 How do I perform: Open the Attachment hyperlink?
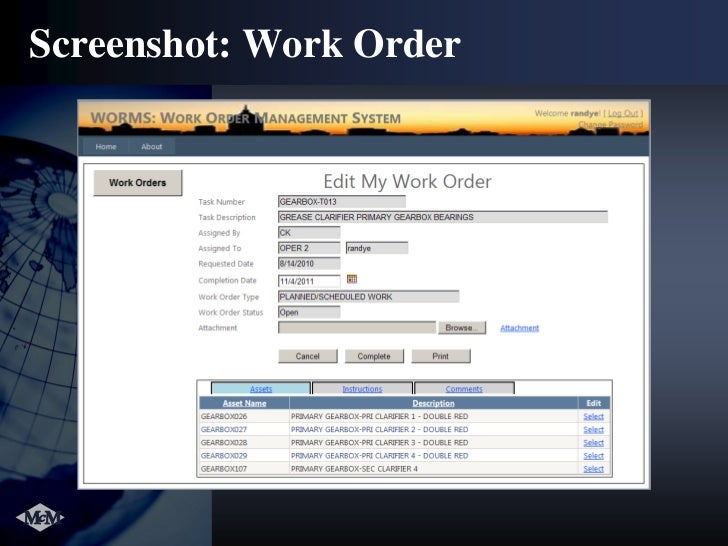point(520,328)
